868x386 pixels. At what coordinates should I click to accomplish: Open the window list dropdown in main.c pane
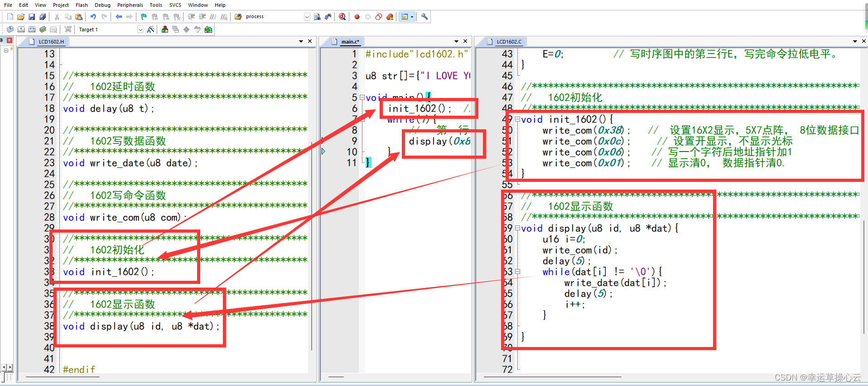click(457, 41)
